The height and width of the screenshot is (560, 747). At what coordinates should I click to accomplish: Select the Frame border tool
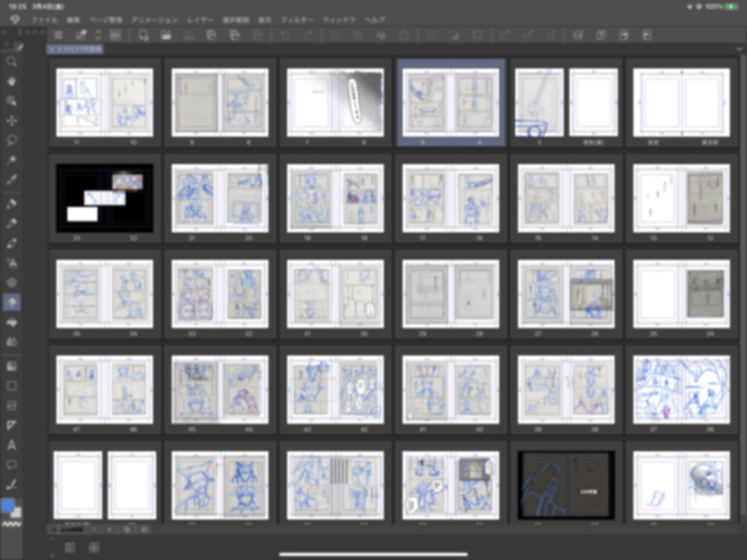coord(11,406)
